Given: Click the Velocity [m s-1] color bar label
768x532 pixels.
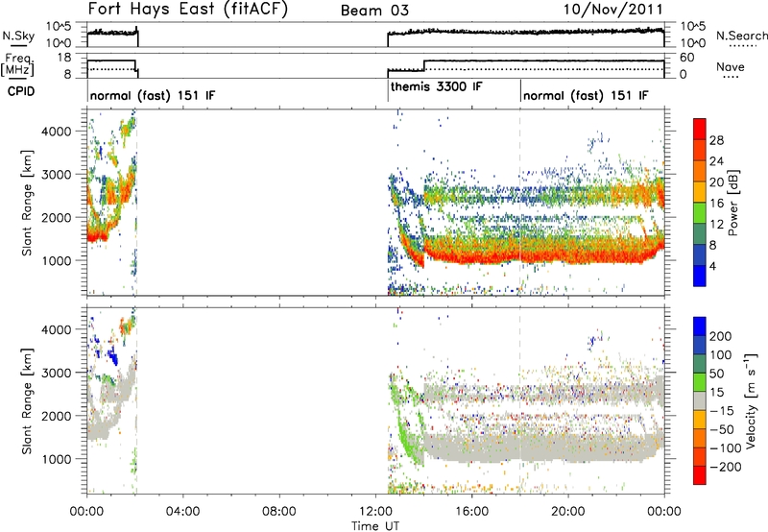Looking at the screenshot, I should point(752,401).
